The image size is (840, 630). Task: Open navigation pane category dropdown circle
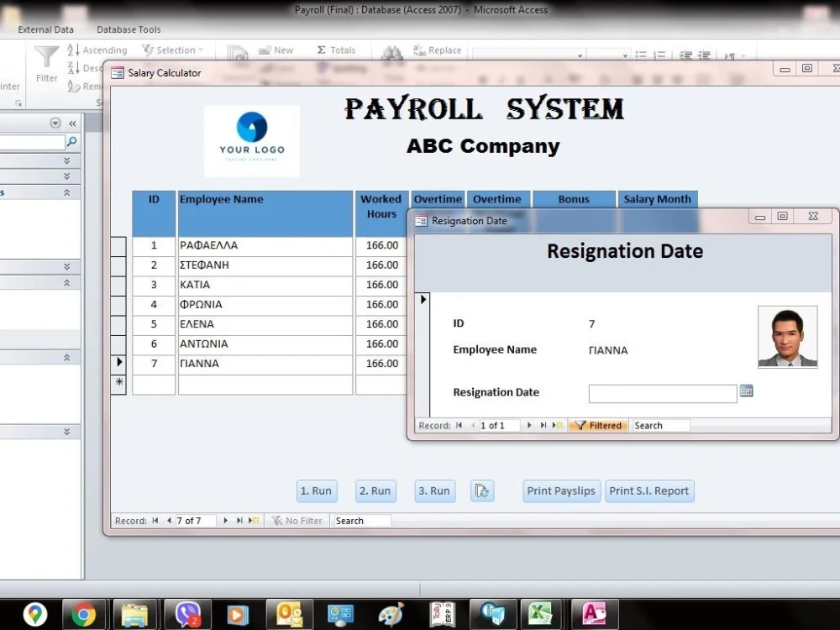point(55,123)
